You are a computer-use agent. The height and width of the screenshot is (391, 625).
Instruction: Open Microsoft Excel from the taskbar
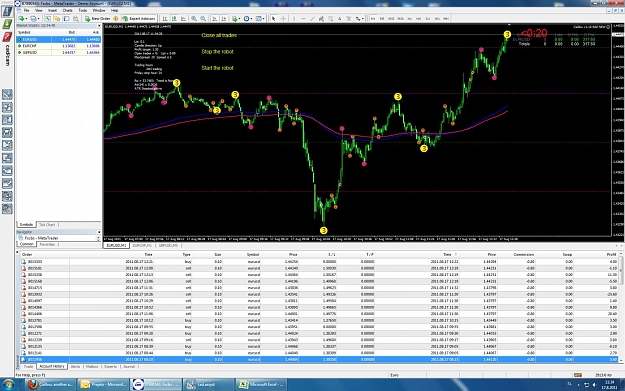(x=261, y=384)
